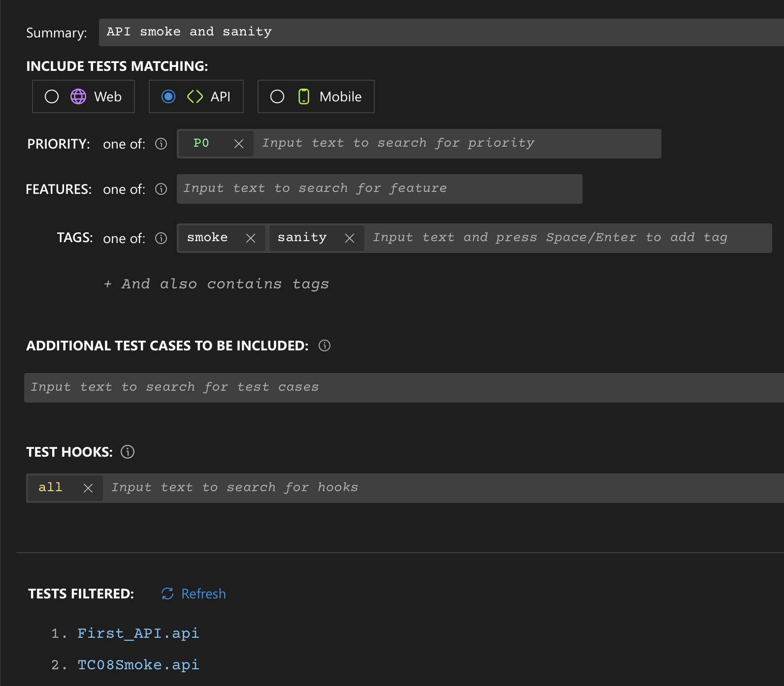
Task: Select the API radio button
Action: 168,96
